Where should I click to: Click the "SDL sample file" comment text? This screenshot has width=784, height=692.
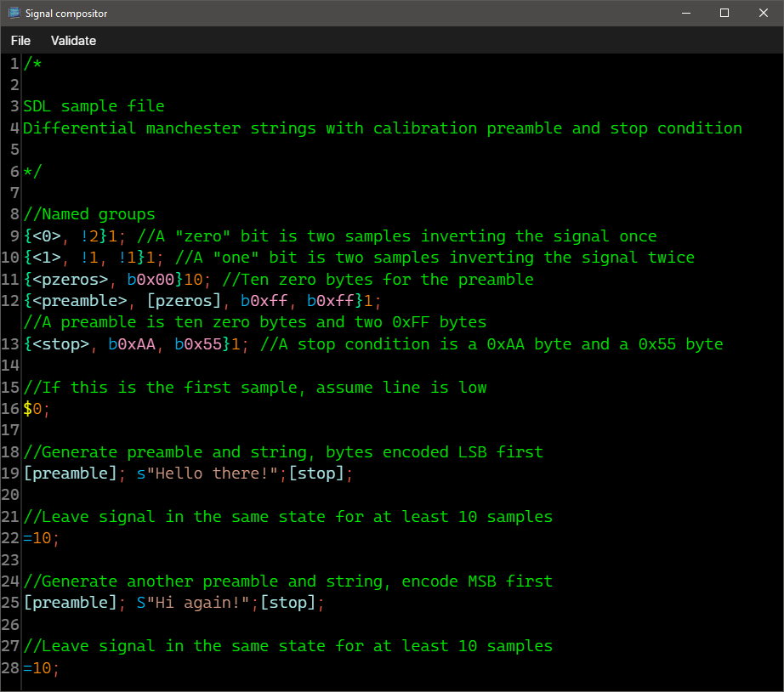point(94,106)
